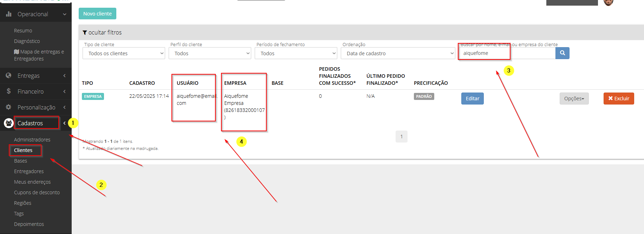The height and width of the screenshot is (234, 644).
Task: Click the USUÁRIO column header
Action: click(187, 83)
